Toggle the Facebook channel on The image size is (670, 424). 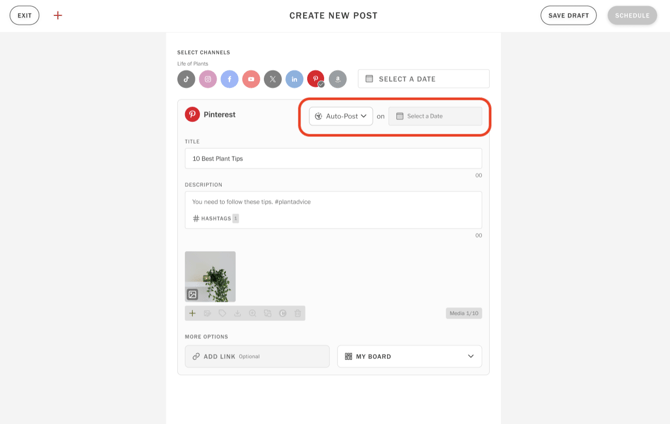coord(229,79)
